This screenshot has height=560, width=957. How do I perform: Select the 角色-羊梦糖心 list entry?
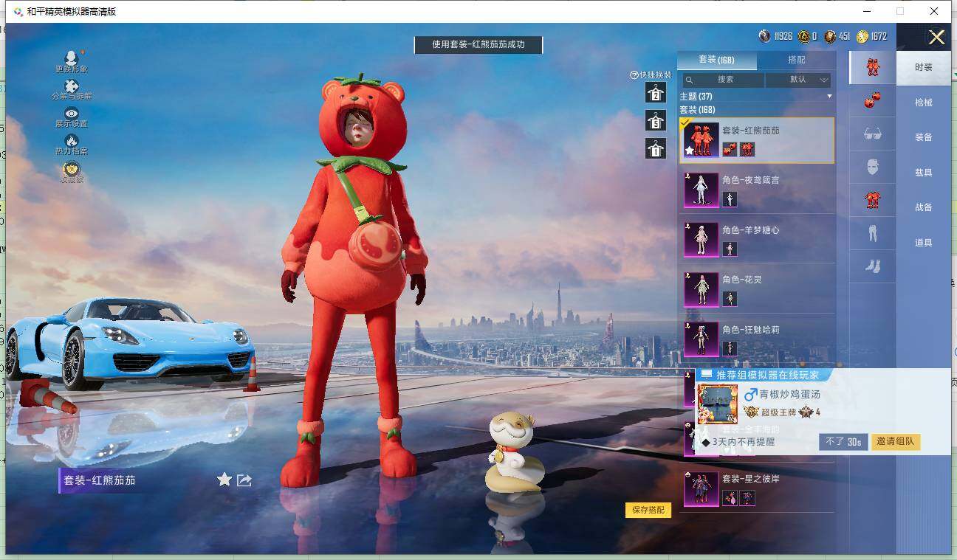tap(757, 240)
